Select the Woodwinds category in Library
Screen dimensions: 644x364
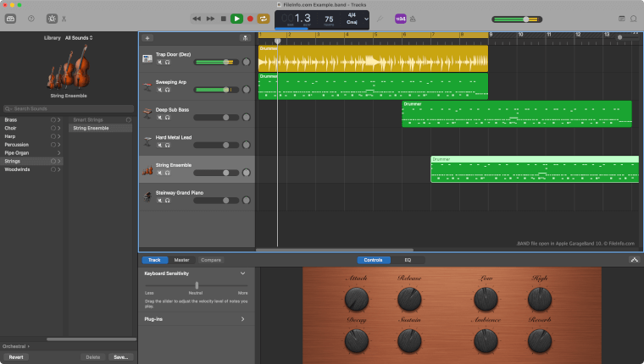15,169
